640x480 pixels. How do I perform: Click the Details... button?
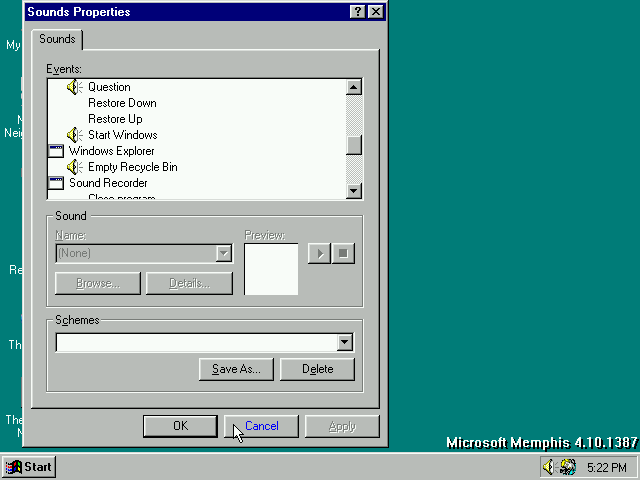(189, 283)
